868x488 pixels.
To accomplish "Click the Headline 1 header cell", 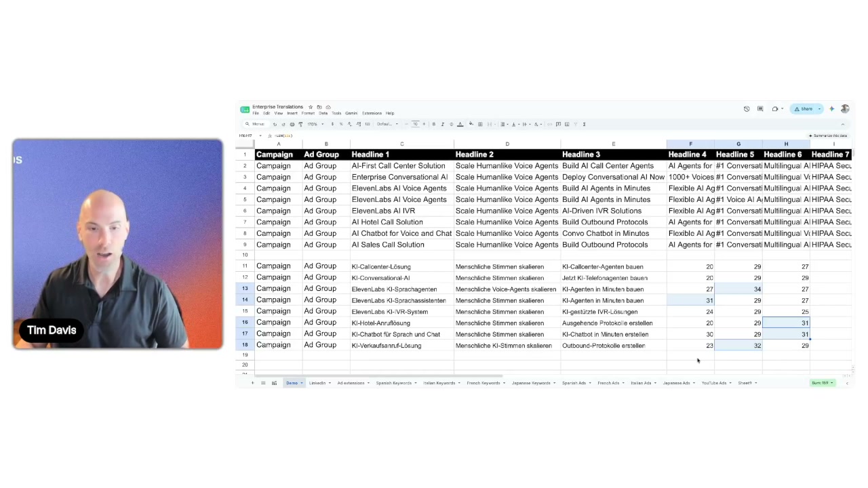I will (x=401, y=155).
